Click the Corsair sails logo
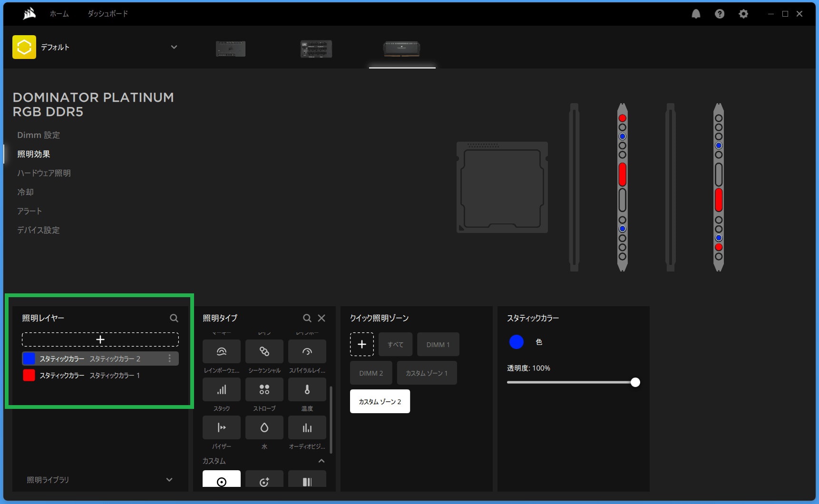 [29, 14]
